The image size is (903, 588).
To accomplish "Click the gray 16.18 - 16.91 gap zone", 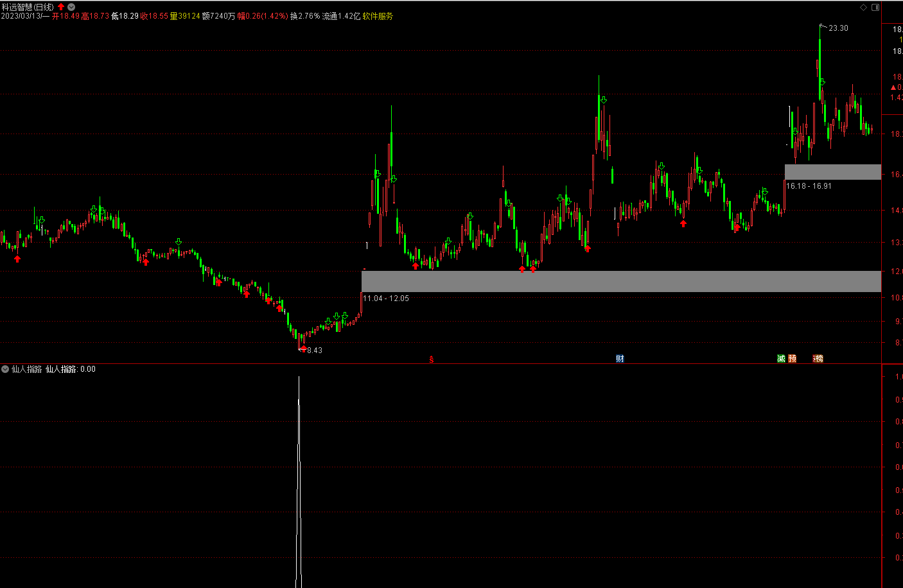I will 833,172.
